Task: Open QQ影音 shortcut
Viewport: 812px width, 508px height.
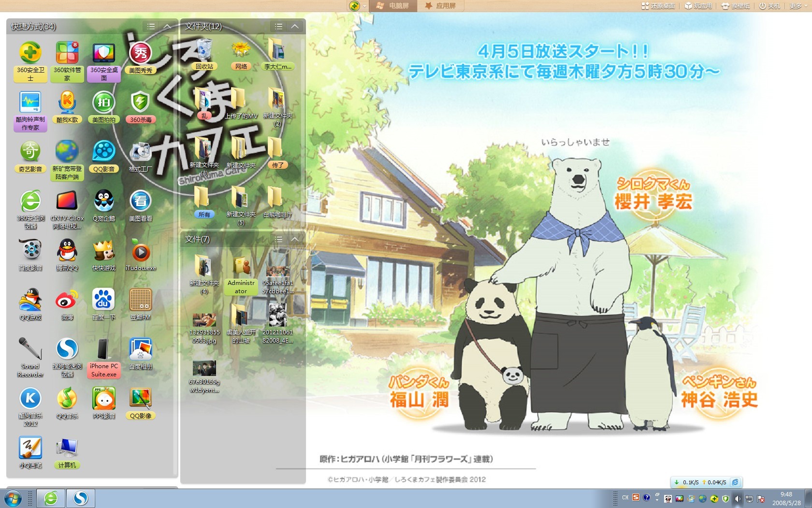Action: 104,156
